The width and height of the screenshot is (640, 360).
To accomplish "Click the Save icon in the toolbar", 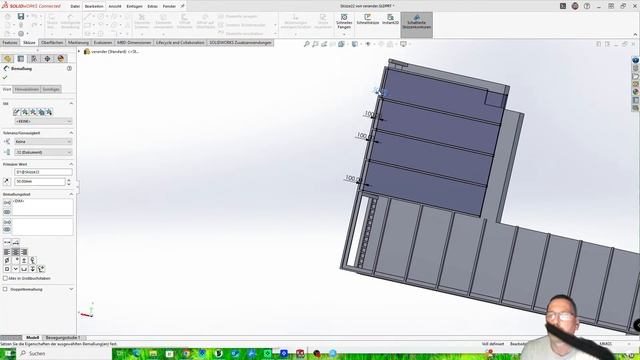I will point(21,16).
